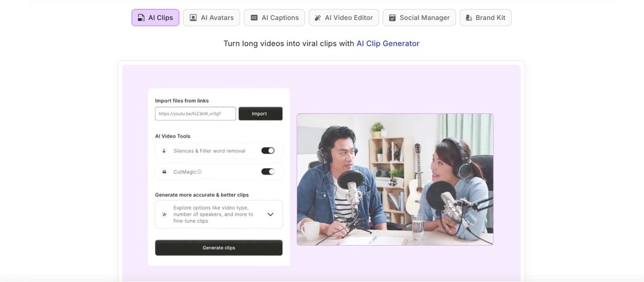This screenshot has height=282, width=644.
Task: Expand the fine-tune clips options chevron
Action: tap(270, 214)
